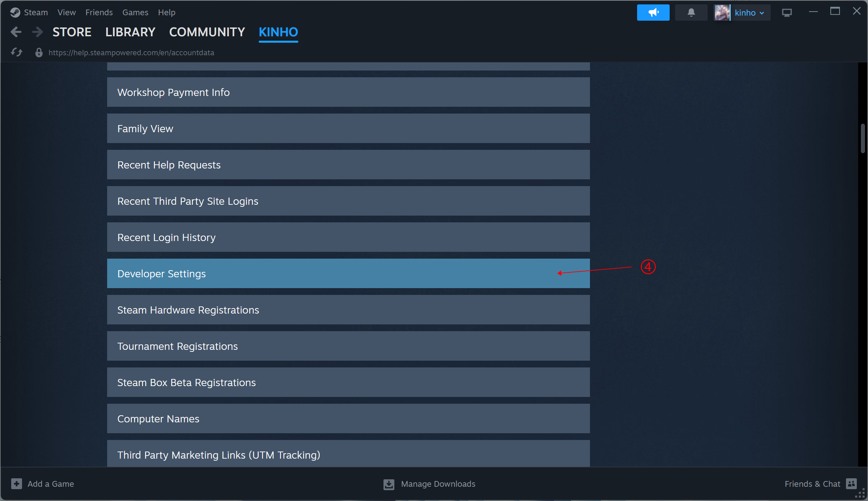
Task: Click the announcements megaphone icon
Action: point(653,13)
